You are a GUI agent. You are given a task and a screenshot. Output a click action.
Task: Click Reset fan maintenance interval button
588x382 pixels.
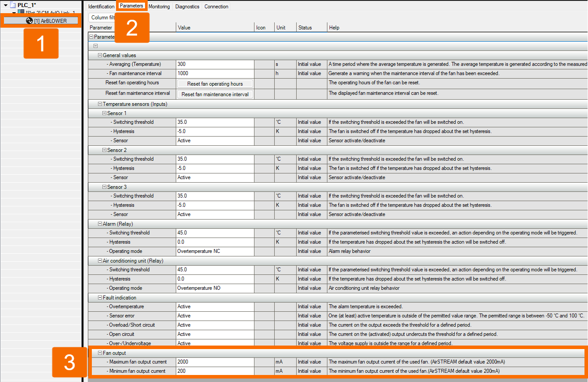coord(215,94)
